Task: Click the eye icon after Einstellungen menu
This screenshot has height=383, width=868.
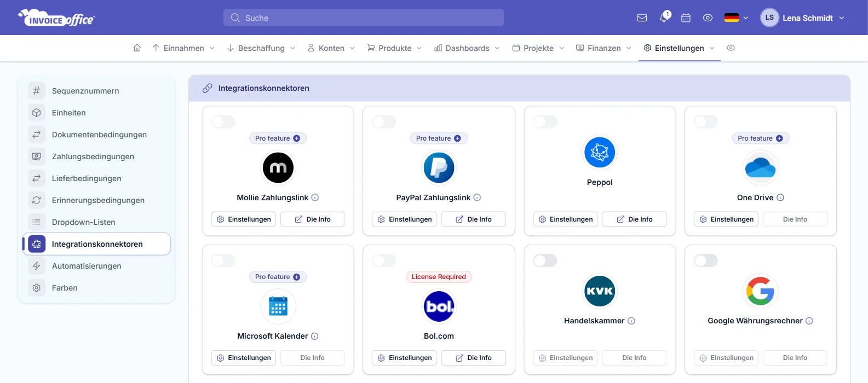Action: (731, 48)
